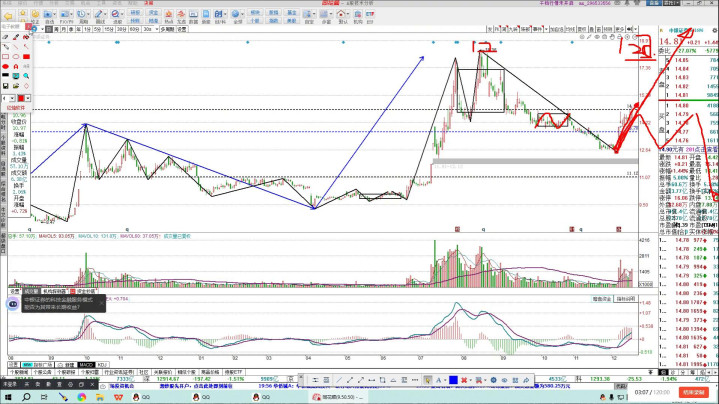Viewport: 719px width, 404px height.
Task: Click the 设置 settings button on period bar
Action: pyautogui.click(x=183, y=30)
